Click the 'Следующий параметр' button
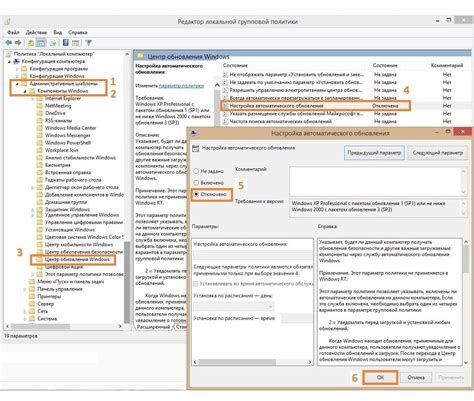Viewport: 474px width, 401px height. click(x=438, y=153)
